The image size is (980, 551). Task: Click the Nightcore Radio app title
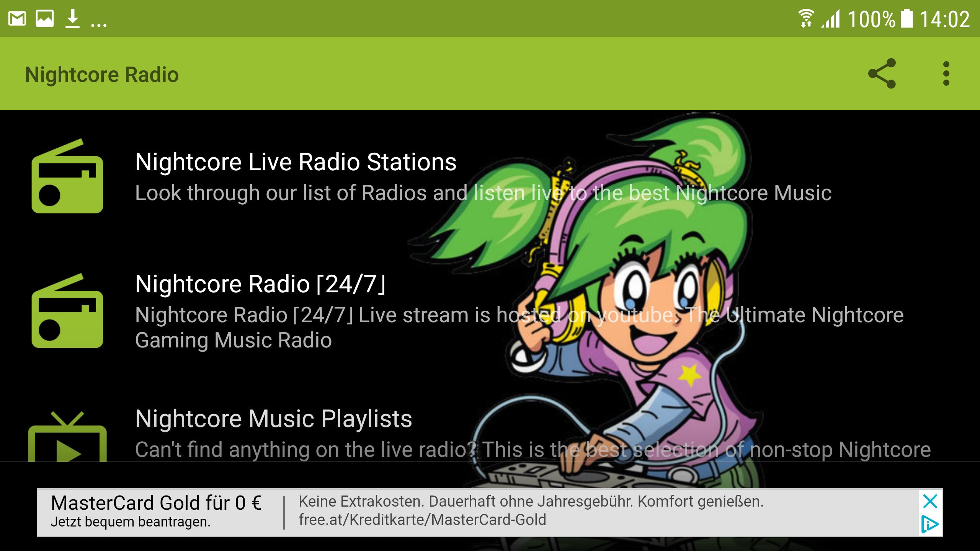102,74
